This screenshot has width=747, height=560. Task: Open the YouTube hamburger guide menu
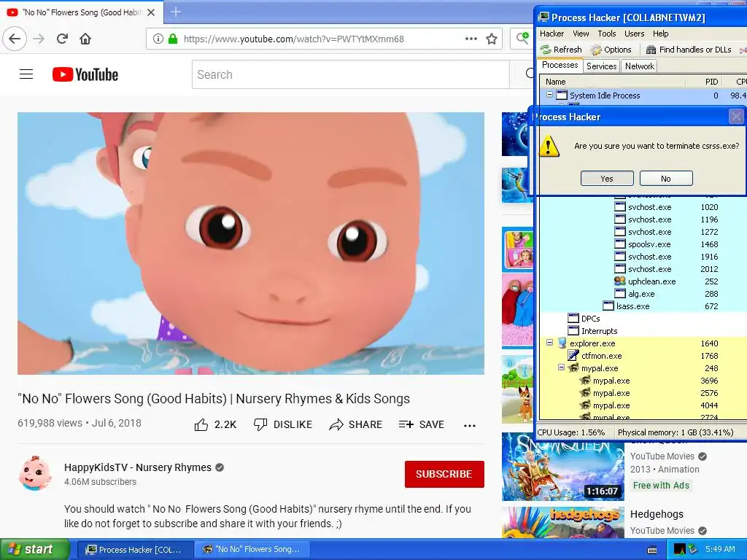coord(26,74)
